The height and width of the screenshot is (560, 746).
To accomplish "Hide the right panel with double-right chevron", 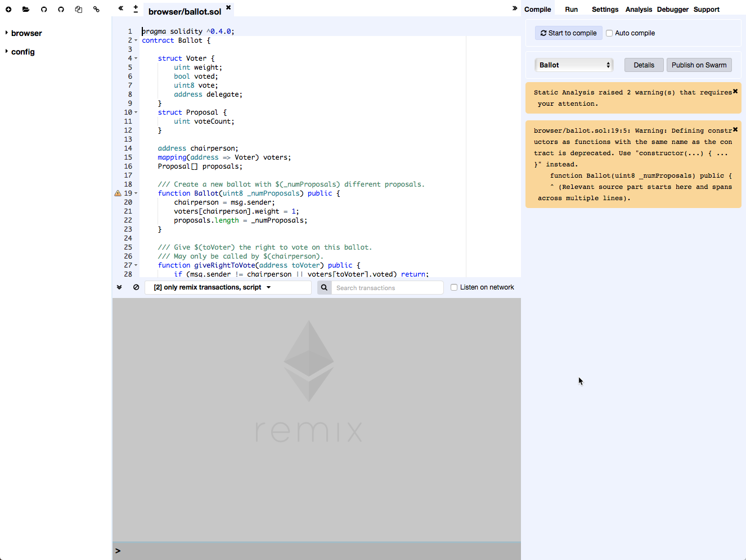I will (515, 8).
